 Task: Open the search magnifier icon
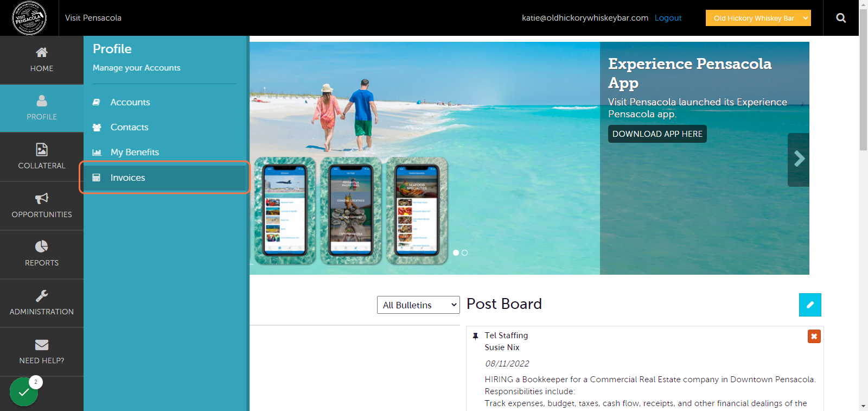pyautogui.click(x=841, y=18)
